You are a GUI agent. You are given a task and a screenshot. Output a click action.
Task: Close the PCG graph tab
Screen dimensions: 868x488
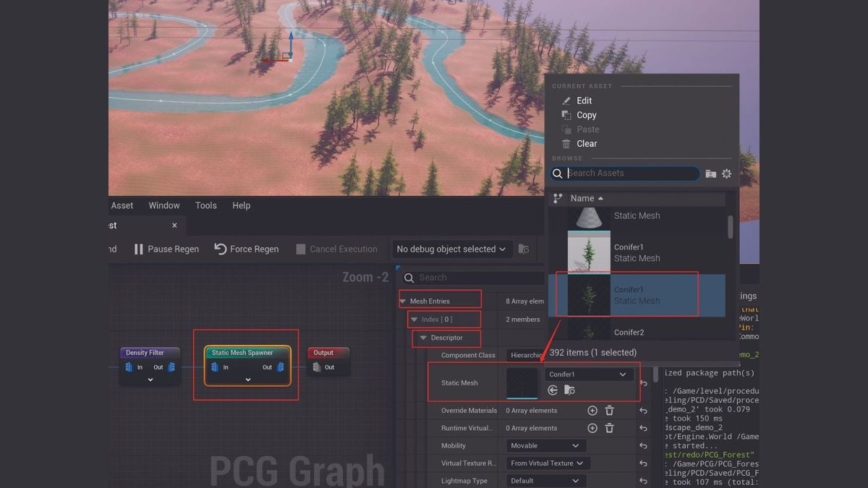click(174, 226)
